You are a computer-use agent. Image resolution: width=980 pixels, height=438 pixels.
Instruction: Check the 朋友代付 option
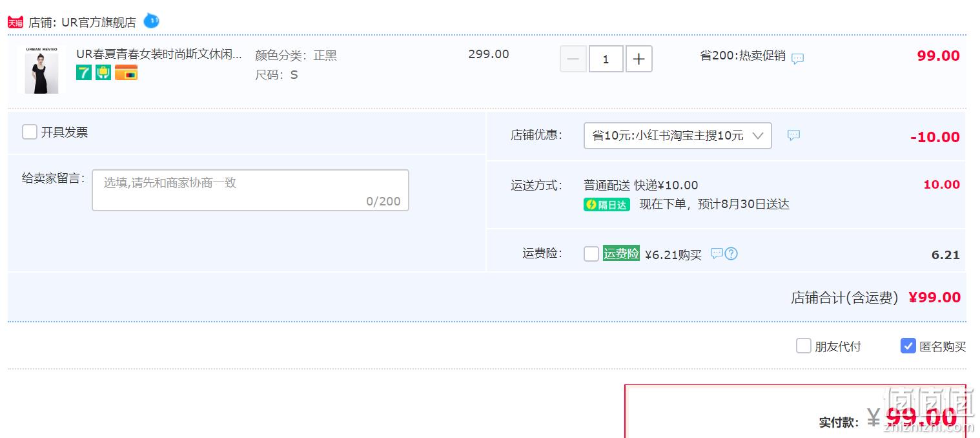click(804, 346)
